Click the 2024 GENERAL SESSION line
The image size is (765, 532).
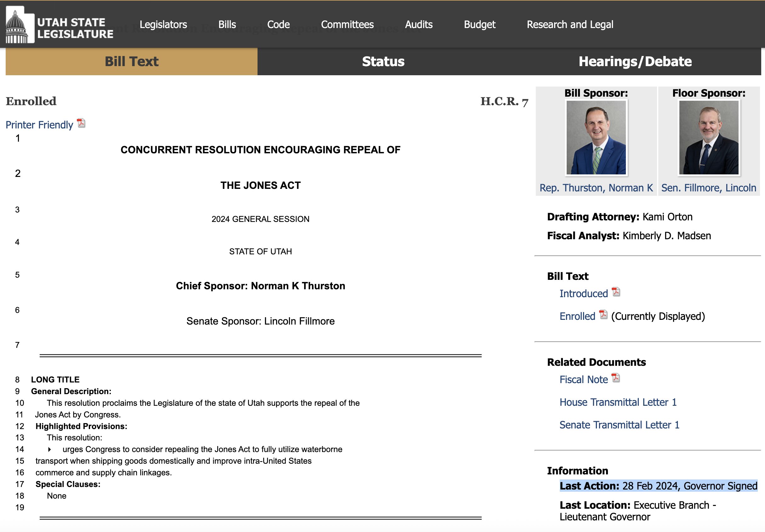tap(261, 219)
